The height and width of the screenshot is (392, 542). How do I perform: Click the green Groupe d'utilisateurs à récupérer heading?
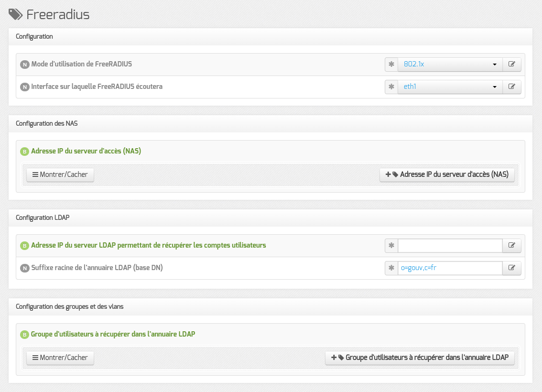113,334
